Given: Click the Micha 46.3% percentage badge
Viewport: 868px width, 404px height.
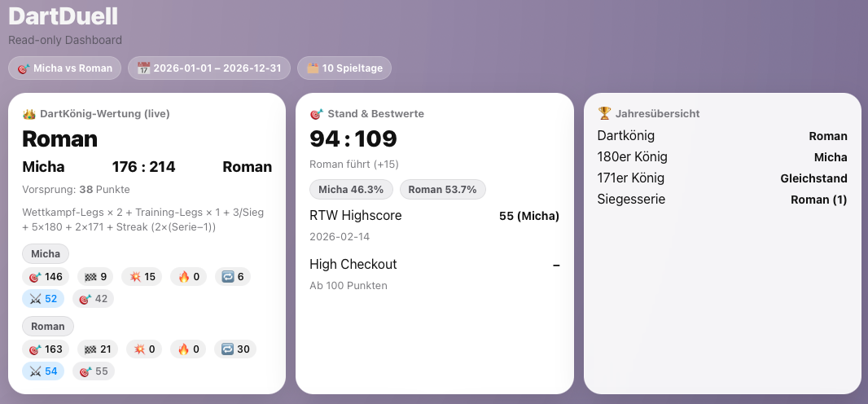Looking at the screenshot, I should click(x=351, y=190).
